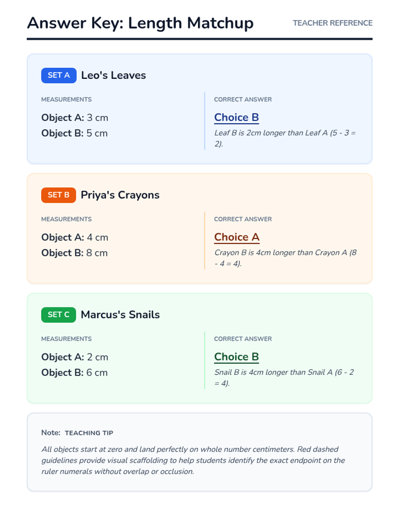Select the Marcus's Snails heading
Screen dimensions: 399x532
tap(120, 315)
